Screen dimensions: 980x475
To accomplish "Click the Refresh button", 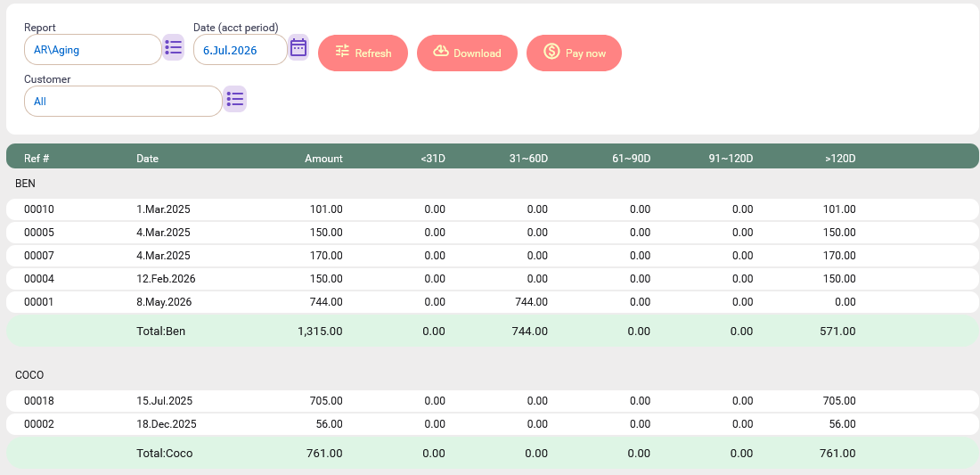I will pyautogui.click(x=363, y=53).
